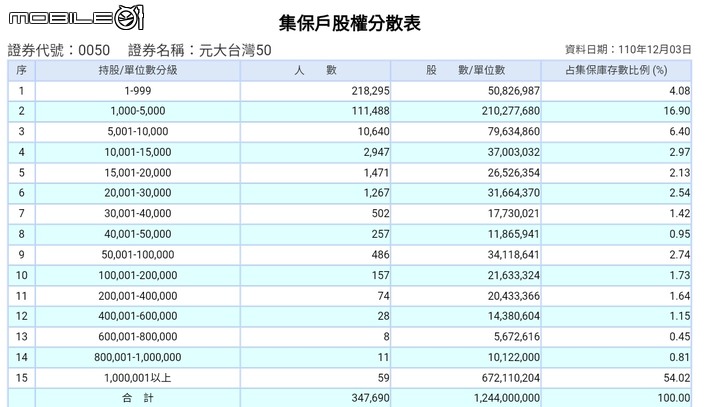
Task: Click the security name 元大台灣50
Action: point(235,50)
